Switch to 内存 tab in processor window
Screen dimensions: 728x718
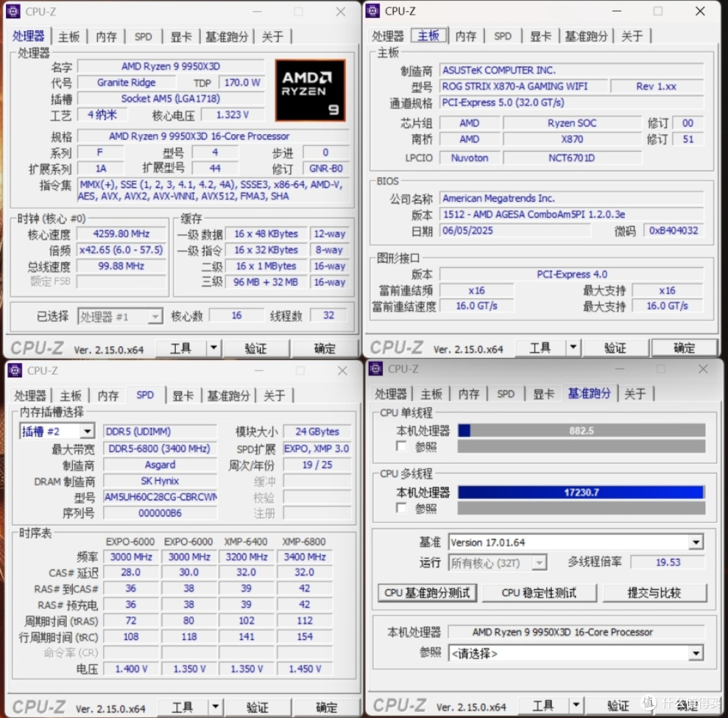107,36
